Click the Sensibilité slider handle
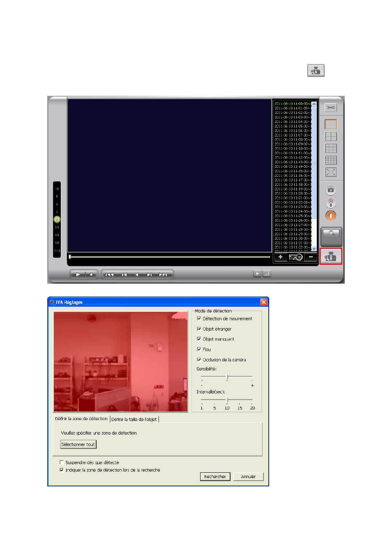 [x=227, y=377]
